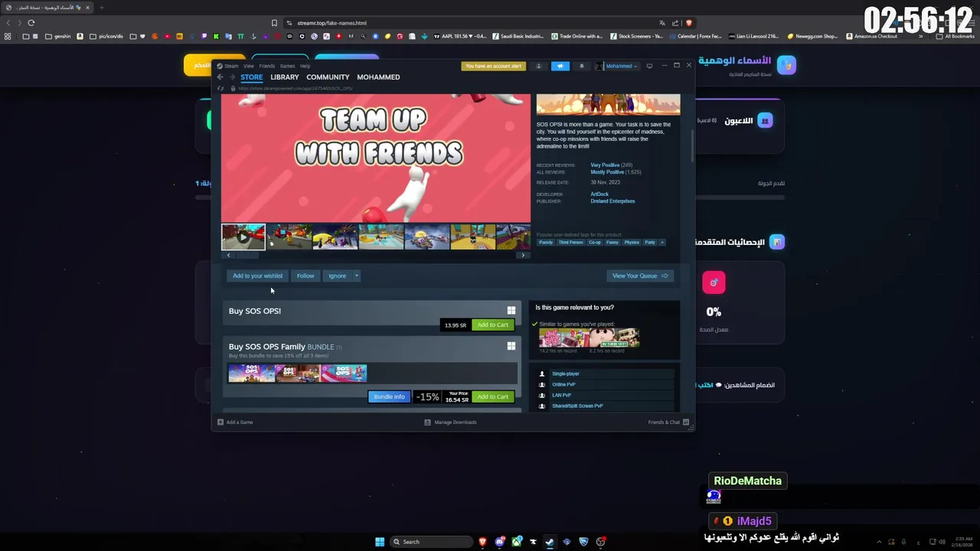980x551 pixels.
Task: Switch to the COMMUNITY tab
Action: click(x=328, y=77)
